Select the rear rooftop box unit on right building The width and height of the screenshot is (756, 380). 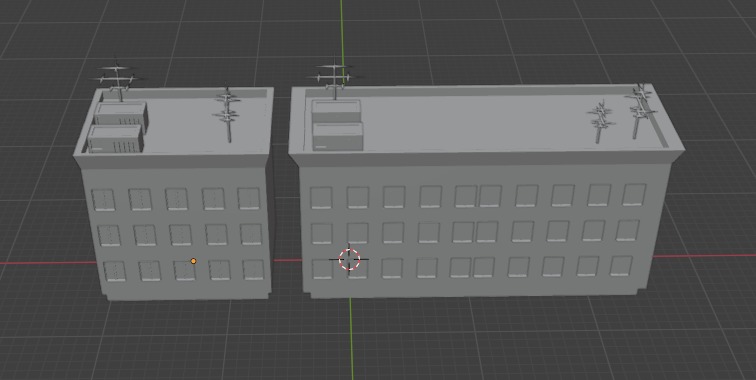[x=336, y=112]
